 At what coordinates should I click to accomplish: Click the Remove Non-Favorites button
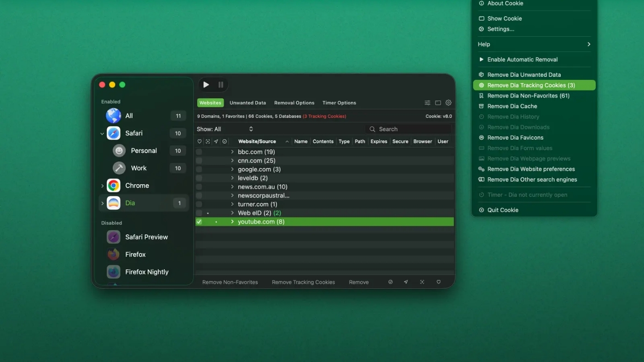tap(230, 282)
